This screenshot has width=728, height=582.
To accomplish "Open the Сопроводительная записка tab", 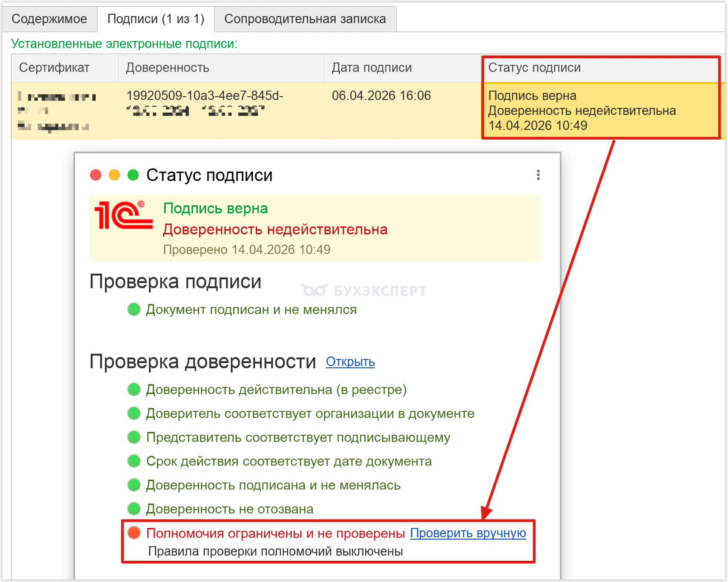I will pos(305,19).
